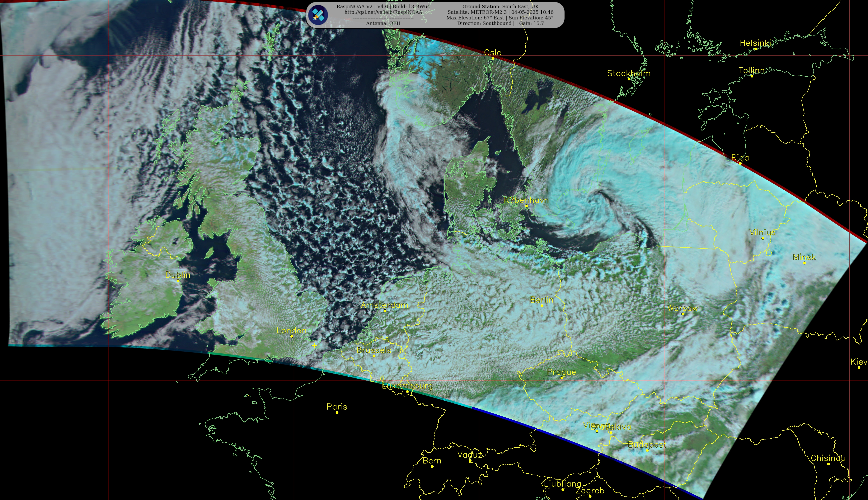Click the Vilnius city label
868x500 pixels.
tap(763, 233)
